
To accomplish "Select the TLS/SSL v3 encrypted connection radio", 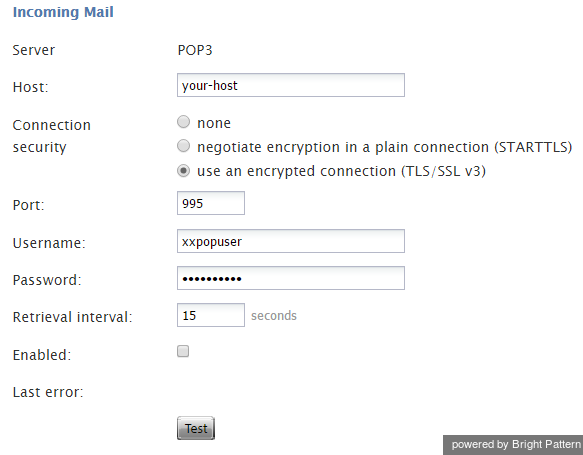I will (x=183, y=171).
